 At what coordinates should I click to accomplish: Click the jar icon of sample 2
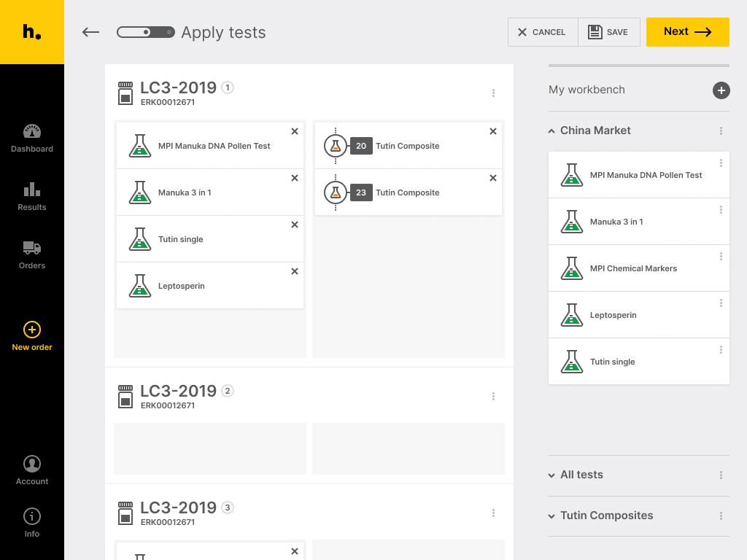point(125,397)
